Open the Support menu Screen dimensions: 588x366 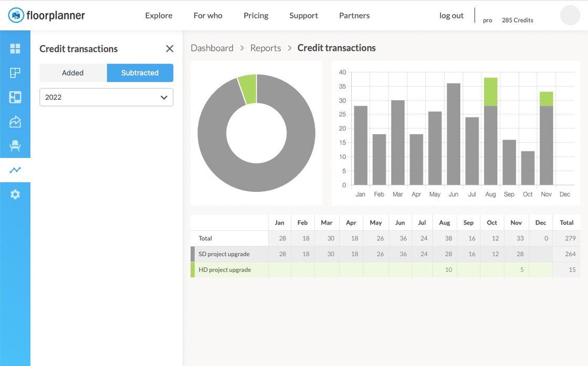point(303,16)
